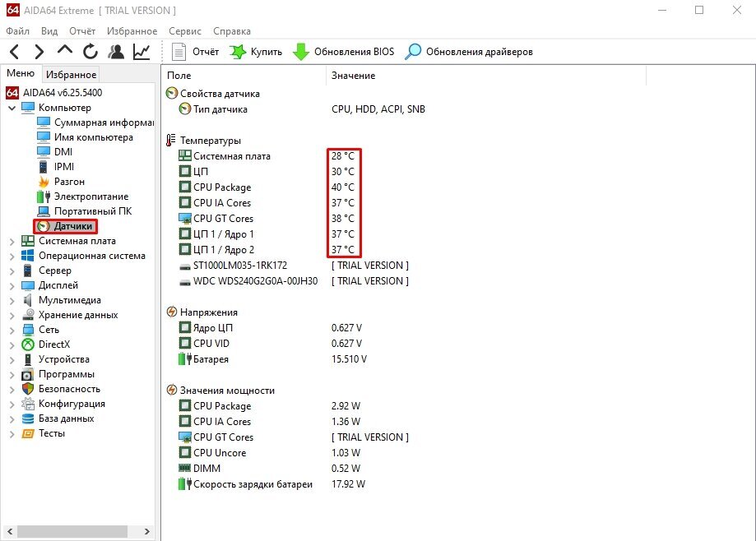
Task: Expand the Программы tree node
Action: coord(12,375)
